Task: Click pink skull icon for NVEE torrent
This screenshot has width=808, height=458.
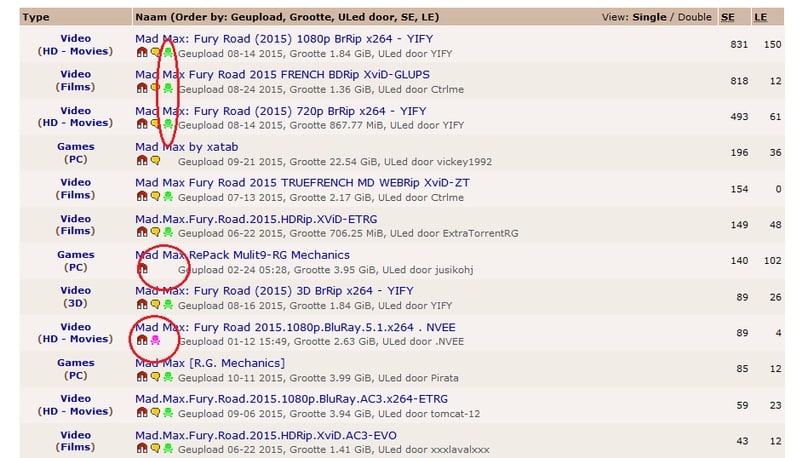Action: coord(155,340)
